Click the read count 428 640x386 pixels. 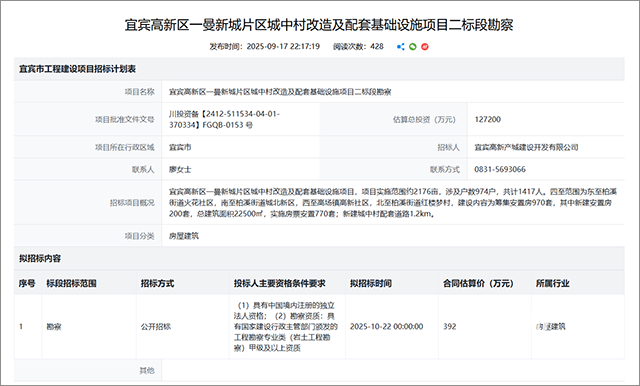tap(377, 47)
